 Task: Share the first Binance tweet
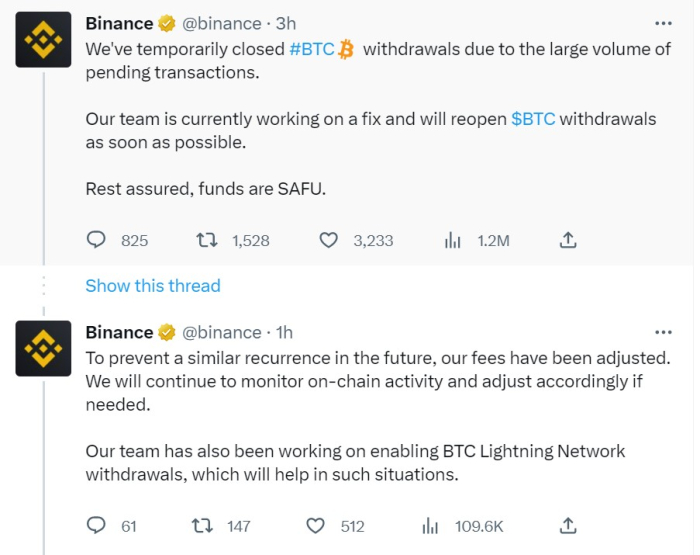(x=567, y=240)
